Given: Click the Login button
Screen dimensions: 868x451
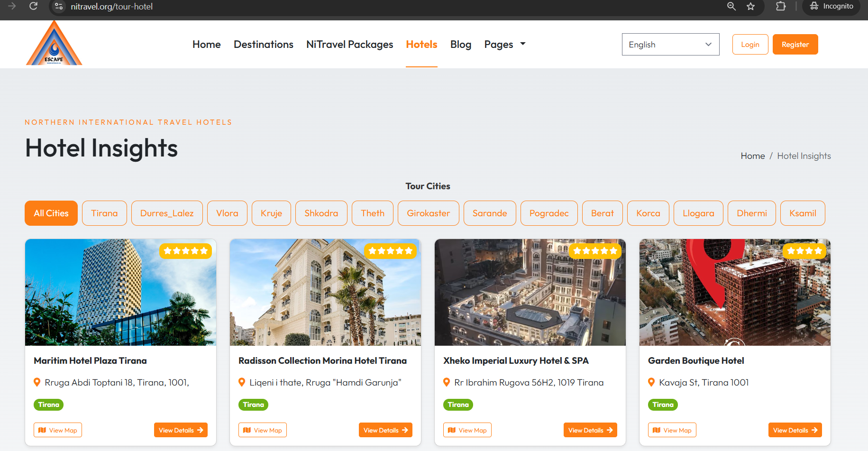Looking at the screenshot, I should click(x=750, y=44).
